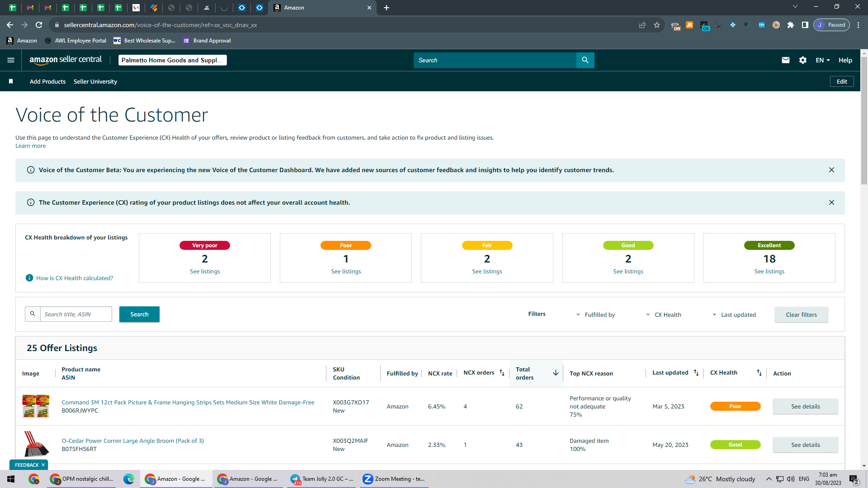
Task: Open the buyer messages envelope icon
Action: coord(786,60)
